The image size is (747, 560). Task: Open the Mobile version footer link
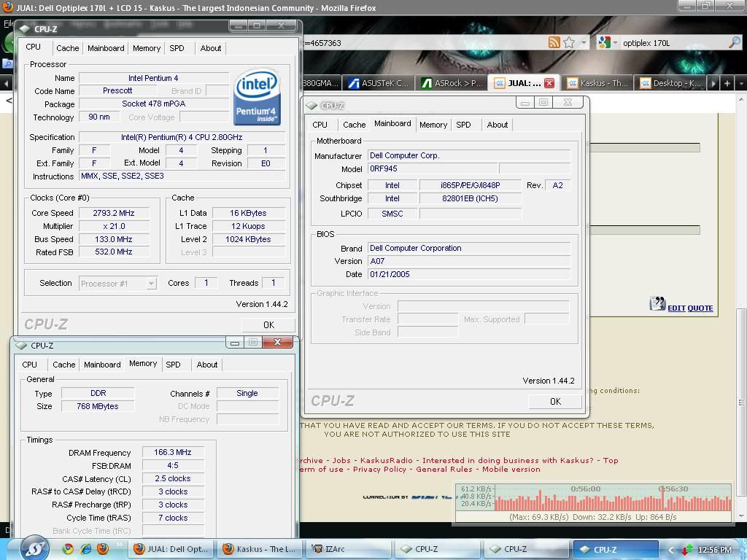click(x=511, y=470)
